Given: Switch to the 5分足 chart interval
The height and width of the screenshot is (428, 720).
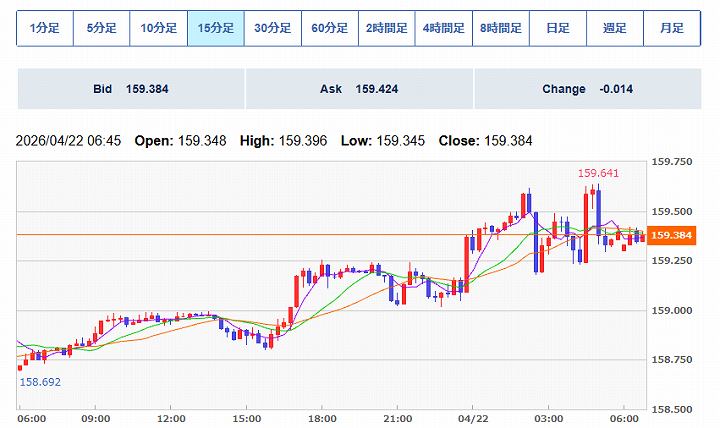Looking at the screenshot, I should click(101, 28).
